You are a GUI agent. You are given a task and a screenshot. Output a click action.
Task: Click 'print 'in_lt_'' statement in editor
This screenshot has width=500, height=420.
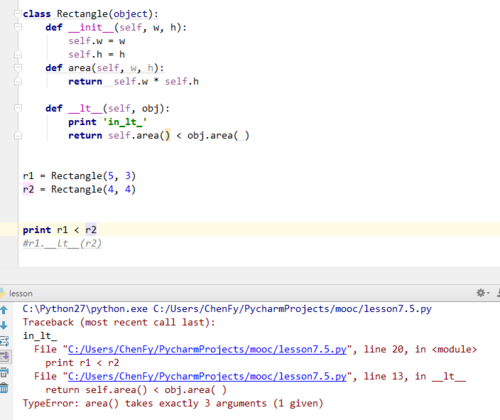[x=107, y=122]
